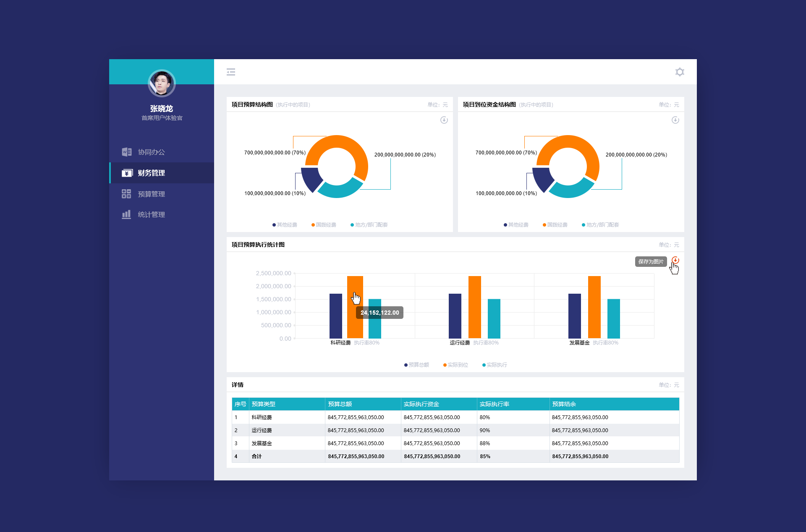Click the 协同办公 document icon
Viewport: 806px width, 532px height.
[x=126, y=152]
